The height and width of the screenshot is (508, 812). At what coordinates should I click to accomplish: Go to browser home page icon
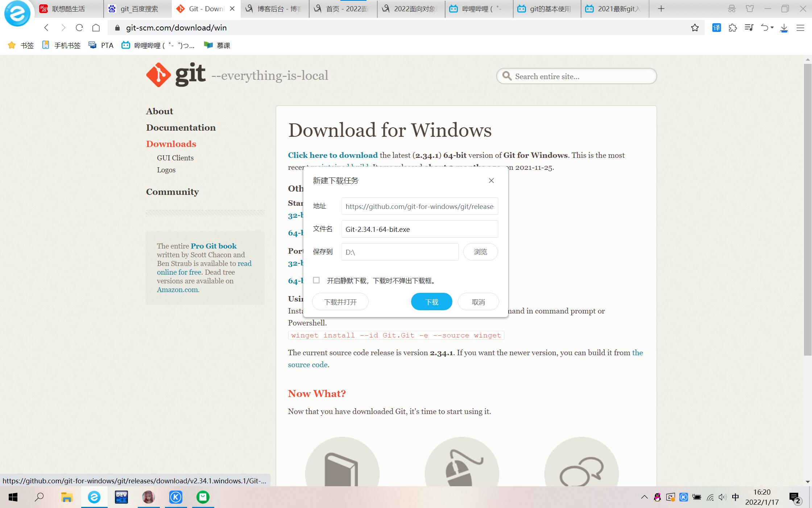coord(96,28)
